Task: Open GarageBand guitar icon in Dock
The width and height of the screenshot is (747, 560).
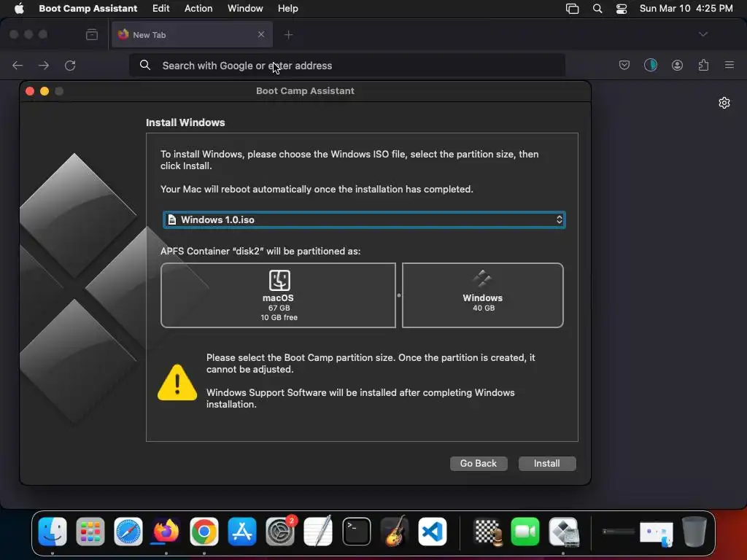Action: [395, 532]
